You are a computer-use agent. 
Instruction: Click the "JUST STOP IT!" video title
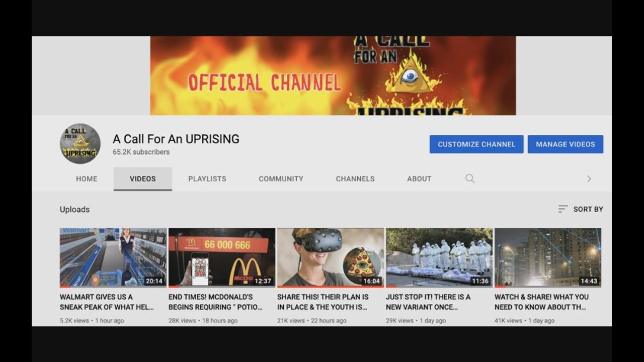tap(428, 302)
